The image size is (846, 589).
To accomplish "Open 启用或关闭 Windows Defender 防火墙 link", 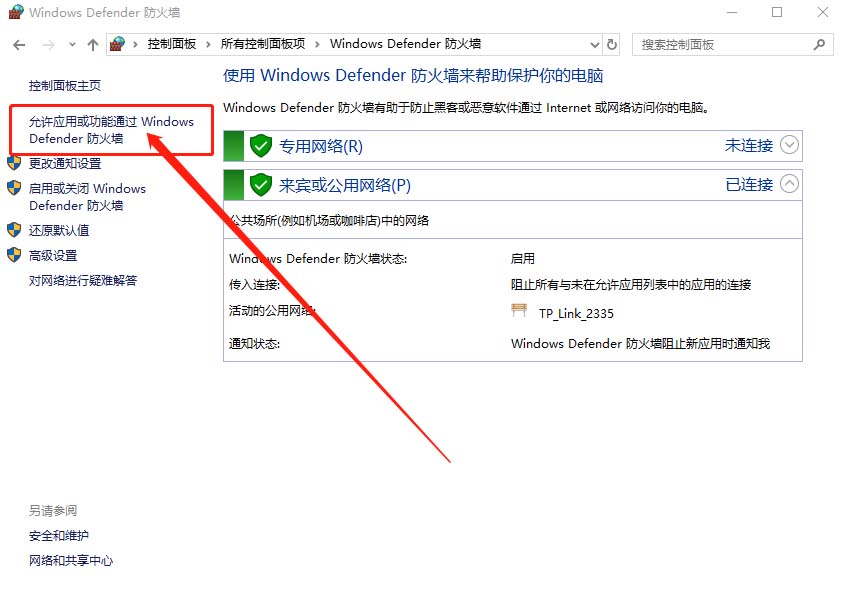I will pyautogui.click(x=87, y=197).
